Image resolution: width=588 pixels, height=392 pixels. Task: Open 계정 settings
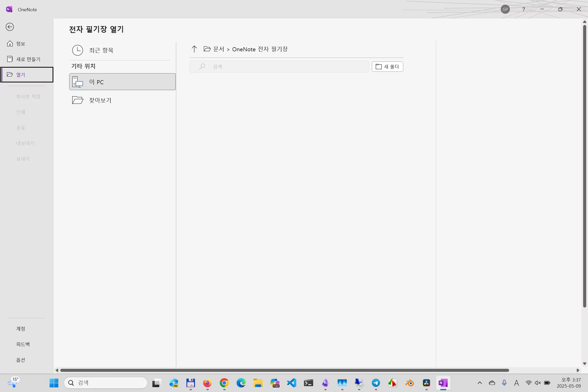(x=27, y=329)
